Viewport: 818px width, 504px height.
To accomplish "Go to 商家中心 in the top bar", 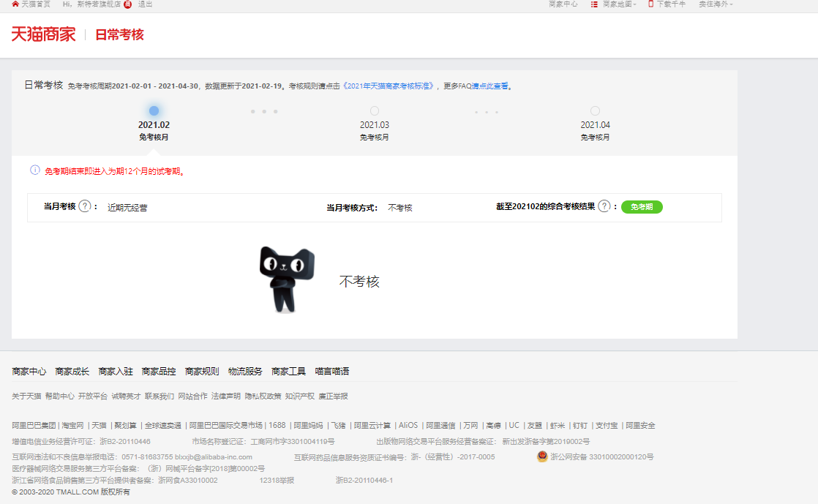I will point(563,4).
